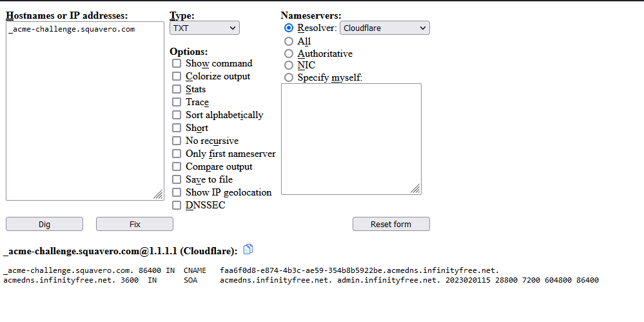Click the Fix button
The width and height of the screenshot is (644, 322).
point(135,224)
